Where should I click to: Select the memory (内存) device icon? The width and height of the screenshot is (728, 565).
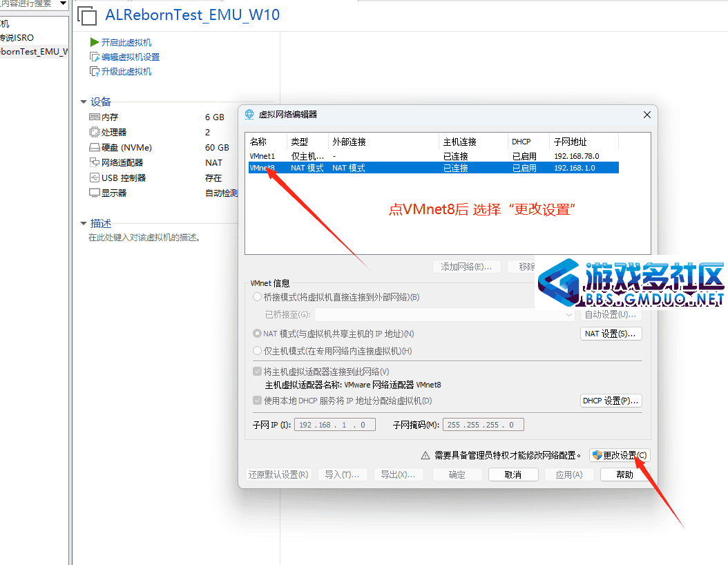(x=94, y=117)
